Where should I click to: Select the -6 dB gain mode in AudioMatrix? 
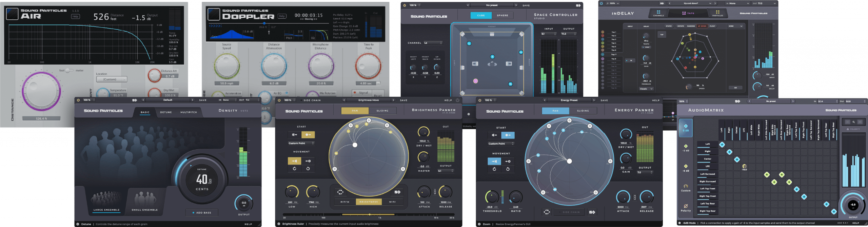click(x=686, y=168)
